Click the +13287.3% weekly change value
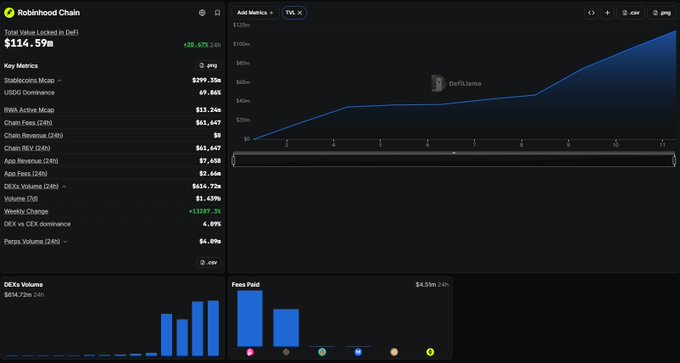 (205, 211)
